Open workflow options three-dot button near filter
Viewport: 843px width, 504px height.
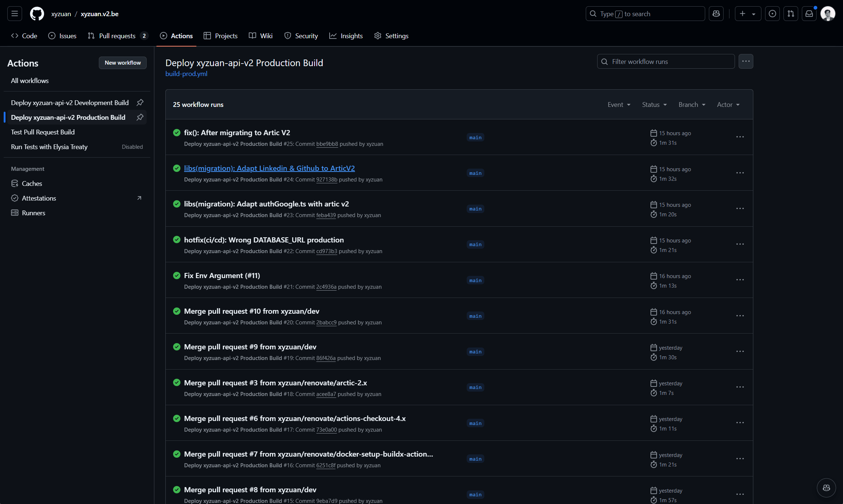(746, 61)
